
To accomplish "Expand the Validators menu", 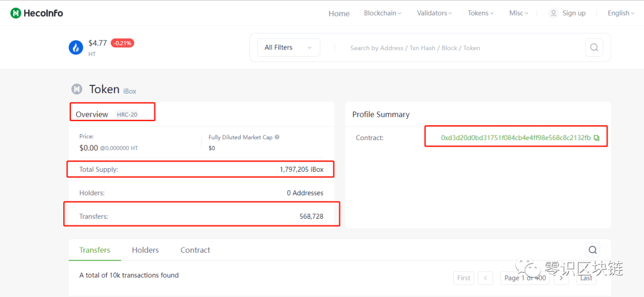I will [x=434, y=13].
